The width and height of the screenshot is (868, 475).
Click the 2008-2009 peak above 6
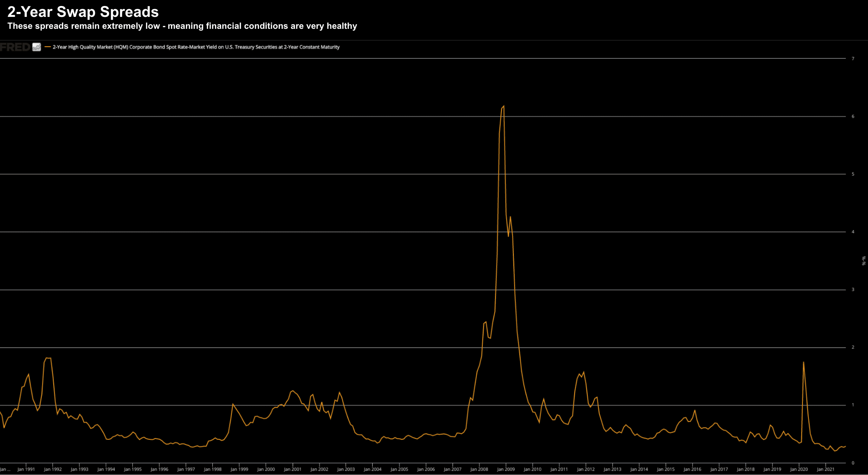[503, 107]
